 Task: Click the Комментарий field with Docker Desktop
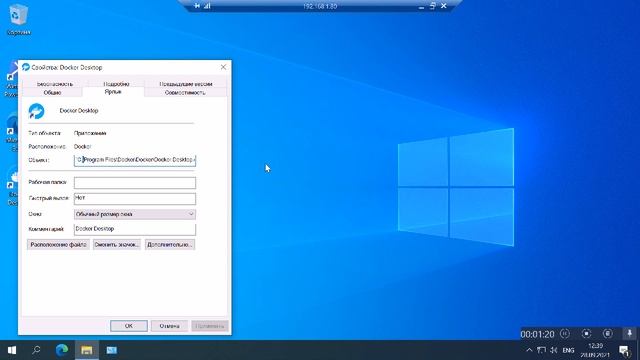coord(135,229)
